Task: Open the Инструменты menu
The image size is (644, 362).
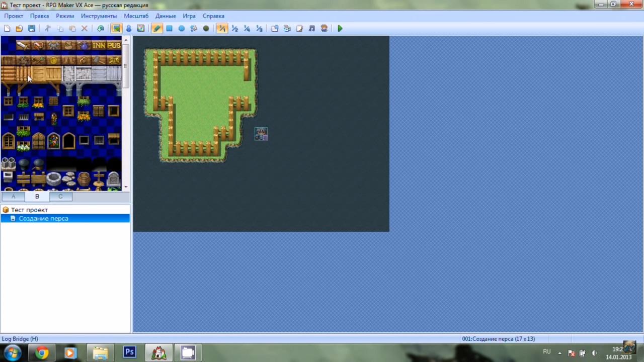Action: (99, 16)
